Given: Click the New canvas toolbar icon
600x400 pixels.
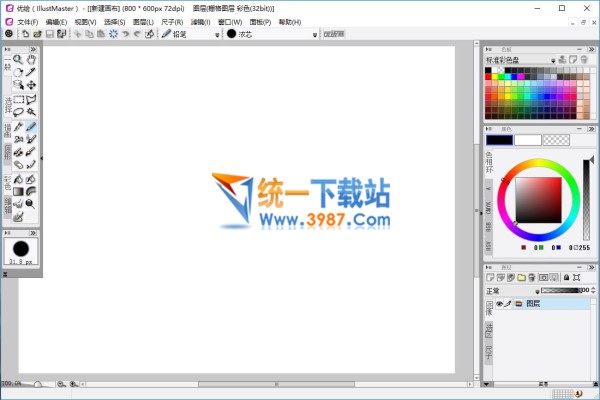Looking at the screenshot, I should pyautogui.click(x=25, y=34).
